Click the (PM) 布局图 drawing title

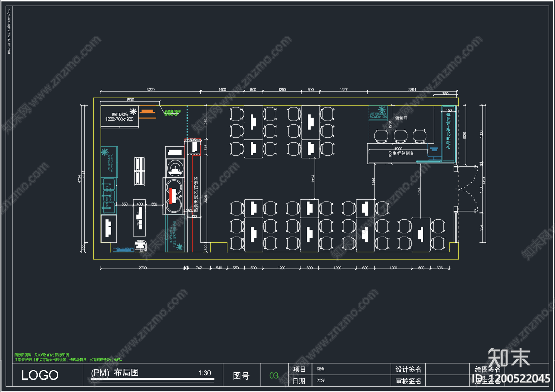click(115, 373)
